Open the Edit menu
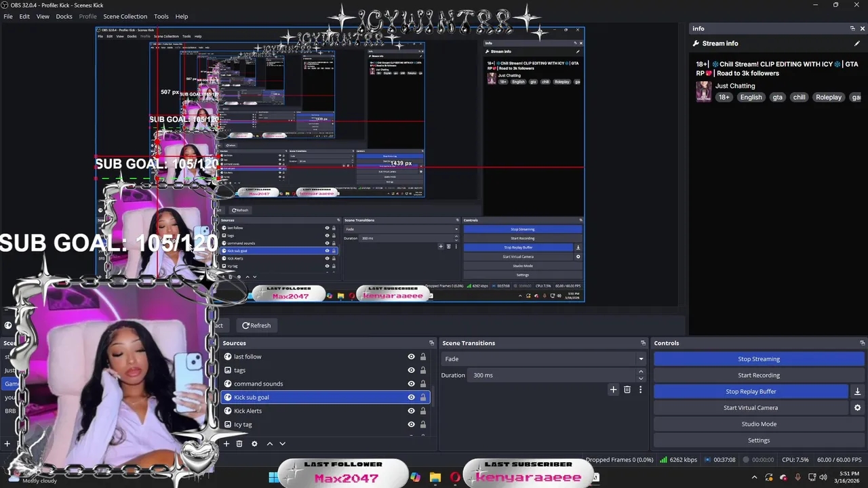This screenshot has height=488, width=868. point(24,16)
